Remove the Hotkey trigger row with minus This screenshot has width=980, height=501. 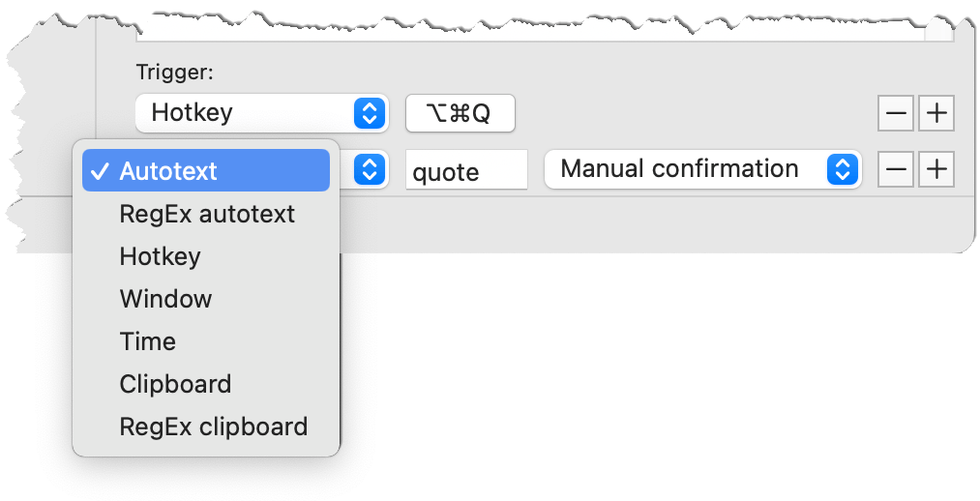pyautogui.click(x=896, y=113)
